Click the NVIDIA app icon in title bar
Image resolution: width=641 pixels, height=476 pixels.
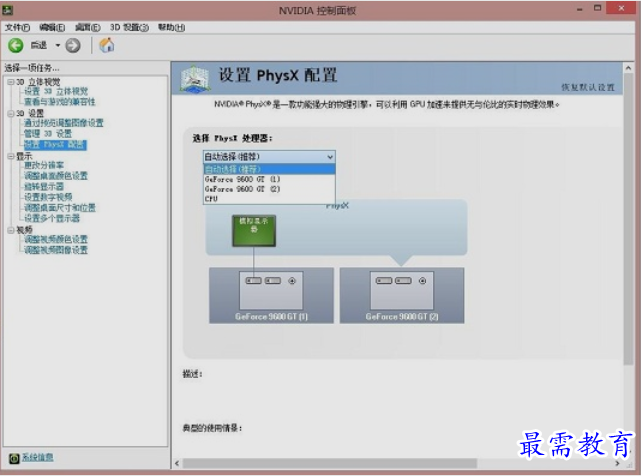click(x=7, y=10)
